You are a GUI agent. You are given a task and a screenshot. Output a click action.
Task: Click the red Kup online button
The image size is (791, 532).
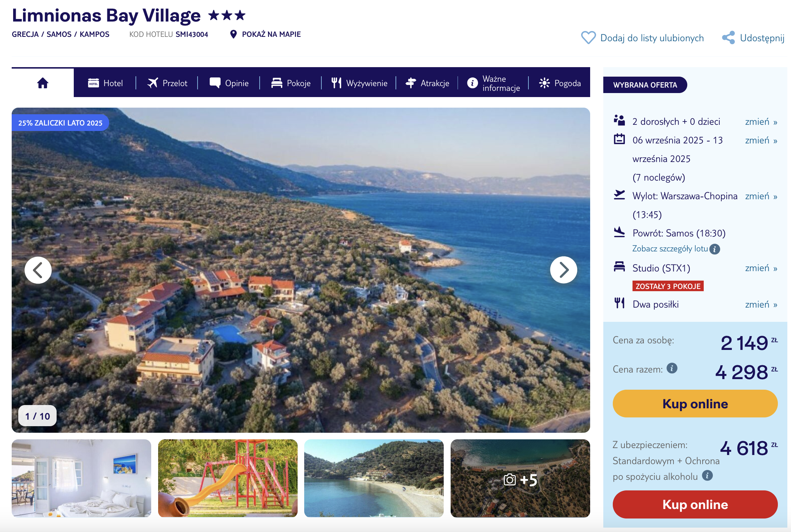695,504
